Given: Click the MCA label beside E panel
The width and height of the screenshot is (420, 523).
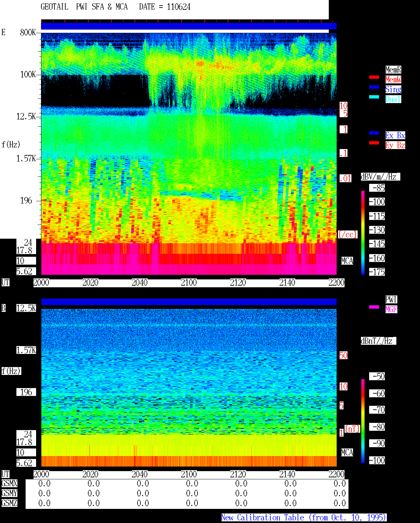Looking at the screenshot, I should pos(347,261).
